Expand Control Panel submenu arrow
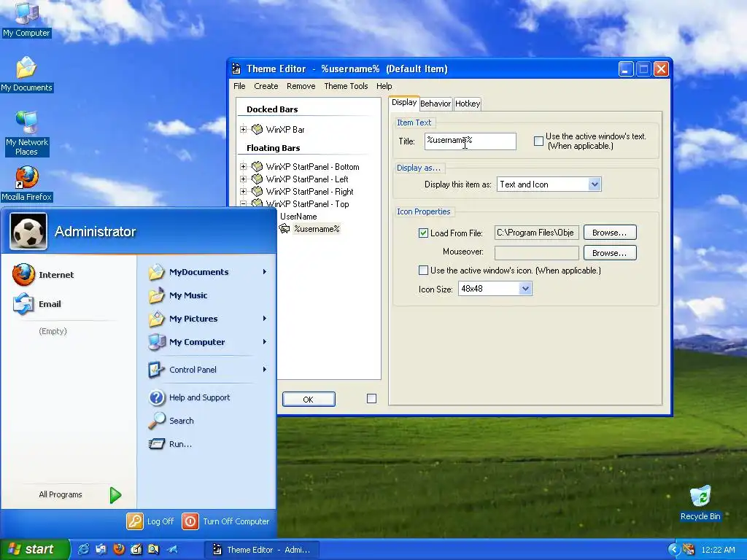Screen dimensions: 747x560 pyautogui.click(x=264, y=370)
